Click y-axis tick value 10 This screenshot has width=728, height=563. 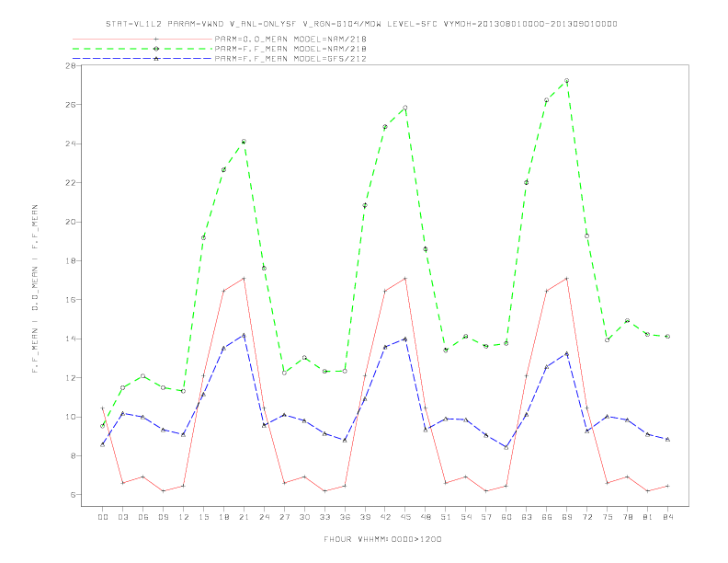point(71,417)
